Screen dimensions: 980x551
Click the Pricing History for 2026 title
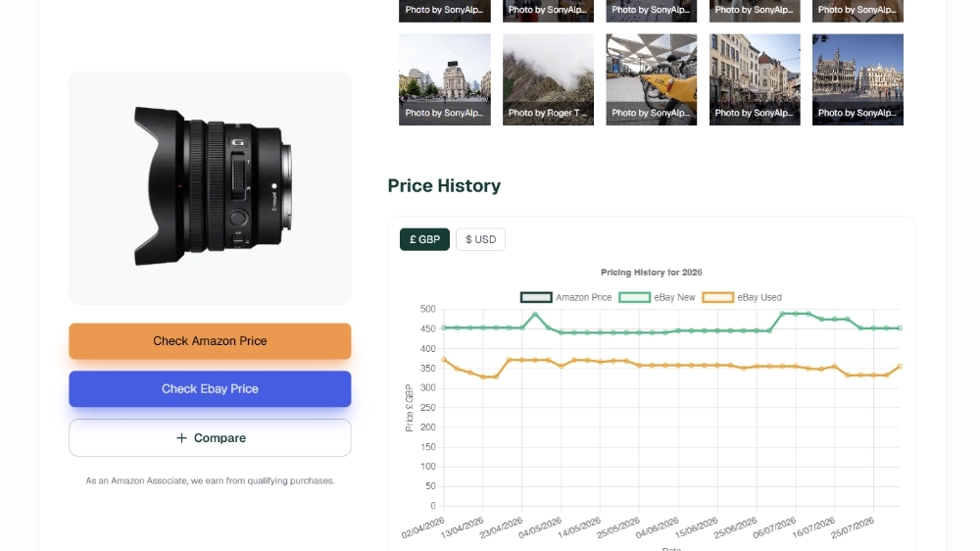point(652,272)
